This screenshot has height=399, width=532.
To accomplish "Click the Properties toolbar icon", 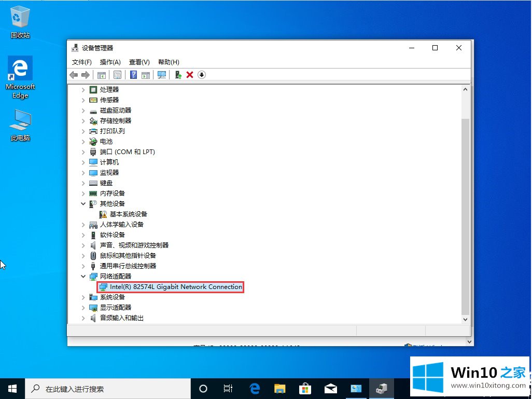I will coord(117,75).
